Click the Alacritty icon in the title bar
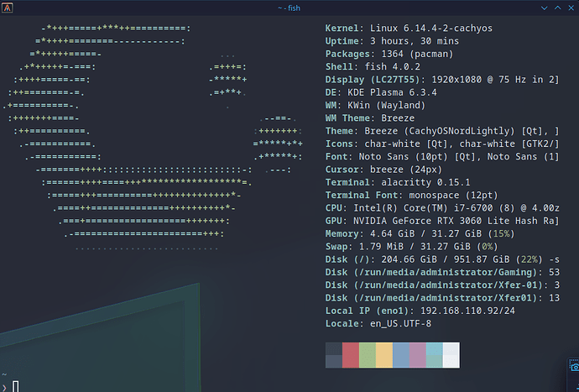579x392 pixels. point(7,8)
